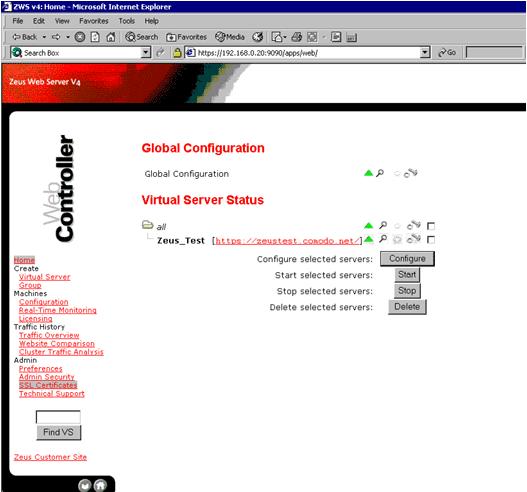Open the Group link under Create
Viewport: 527px width, 492px height.
point(30,285)
